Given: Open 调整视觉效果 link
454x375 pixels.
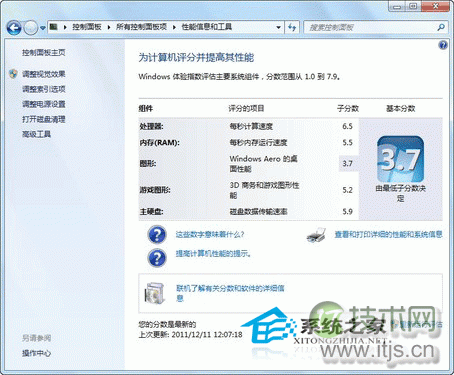Looking at the screenshot, I should 44,74.
